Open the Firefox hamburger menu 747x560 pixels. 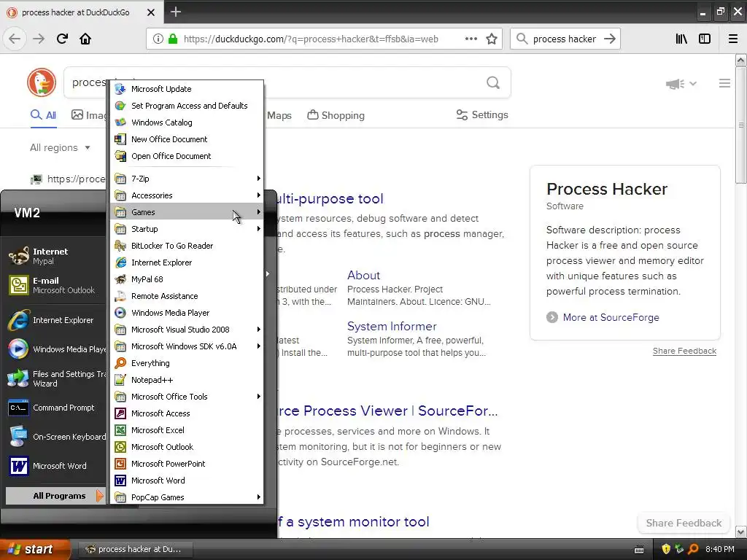733,39
